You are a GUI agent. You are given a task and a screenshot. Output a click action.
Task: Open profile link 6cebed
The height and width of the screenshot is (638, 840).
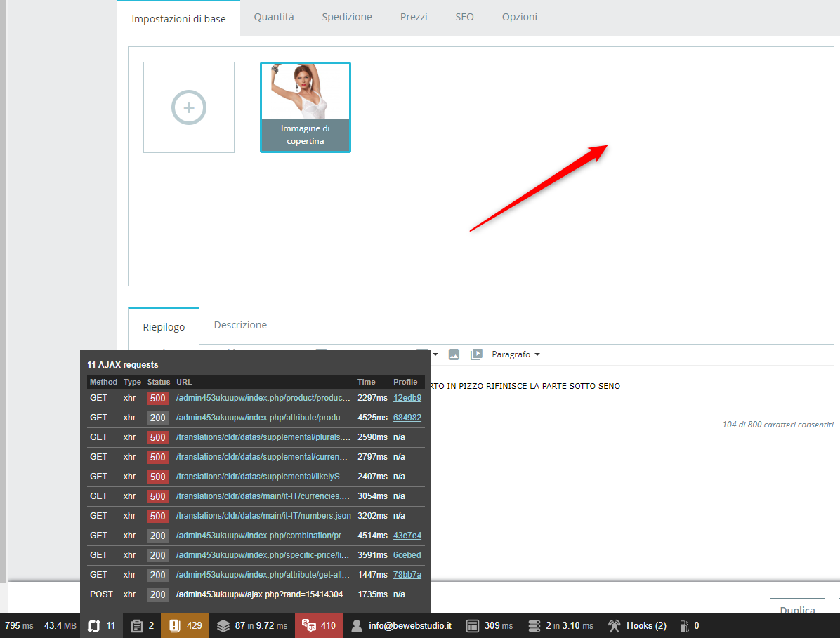(x=407, y=555)
